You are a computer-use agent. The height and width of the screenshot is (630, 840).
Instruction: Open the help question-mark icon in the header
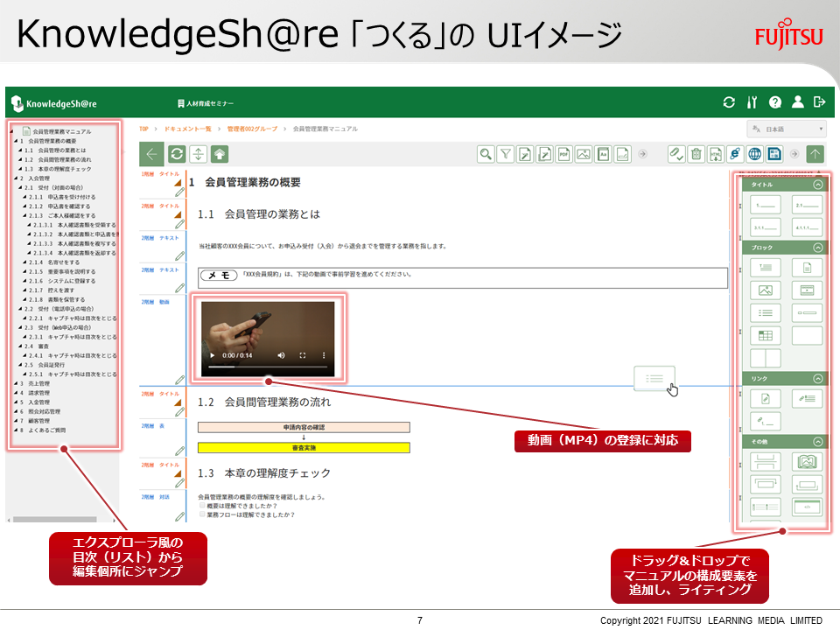pos(776,102)
